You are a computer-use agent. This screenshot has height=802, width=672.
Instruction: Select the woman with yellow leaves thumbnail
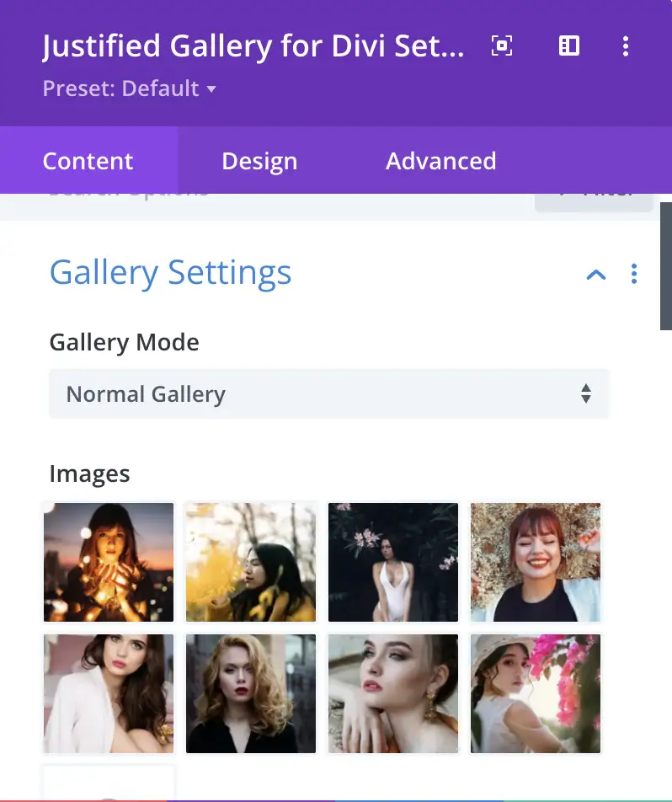click(251, 562)
